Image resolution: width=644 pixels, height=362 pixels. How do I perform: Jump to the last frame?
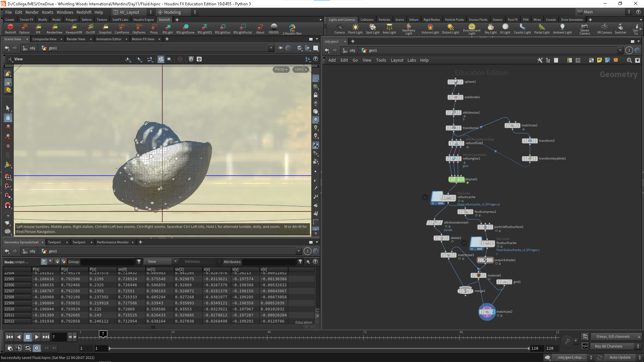coord(46,337)
